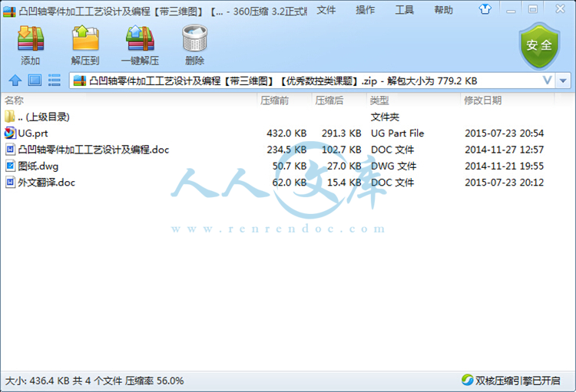The image size is (576, 392).
Task: Switch to large icon view mode
Action: 35,80
